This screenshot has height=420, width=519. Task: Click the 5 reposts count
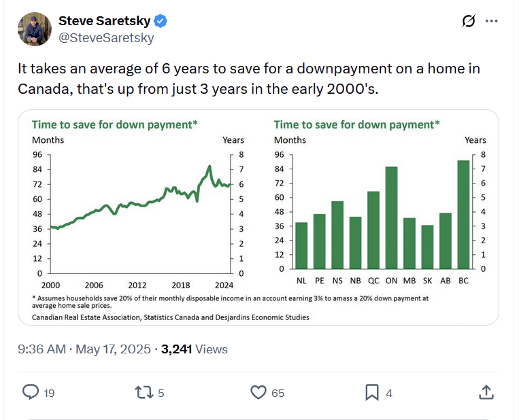tap(161, 393)
